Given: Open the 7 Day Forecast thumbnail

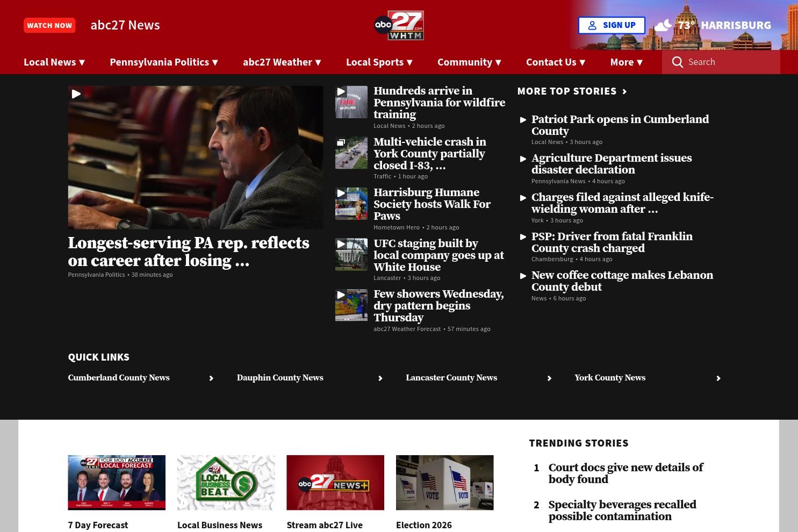Looking at the screenshot, I should pos(117,483).
